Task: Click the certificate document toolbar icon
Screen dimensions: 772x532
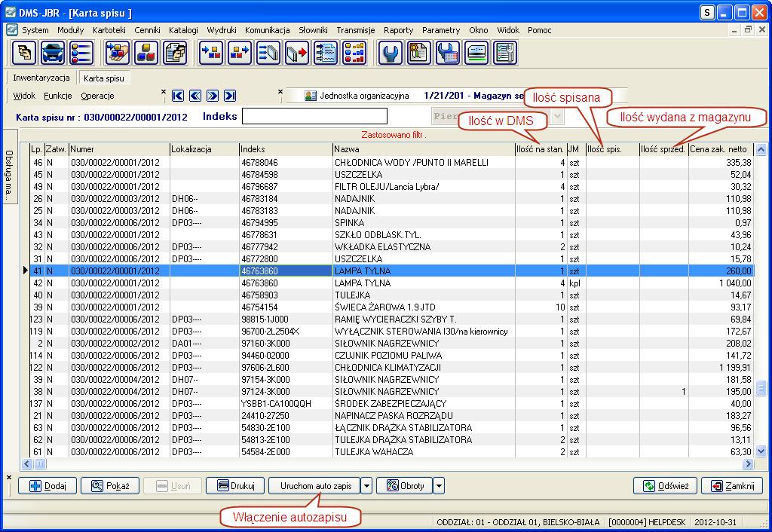Action: [x=418, y=53]
